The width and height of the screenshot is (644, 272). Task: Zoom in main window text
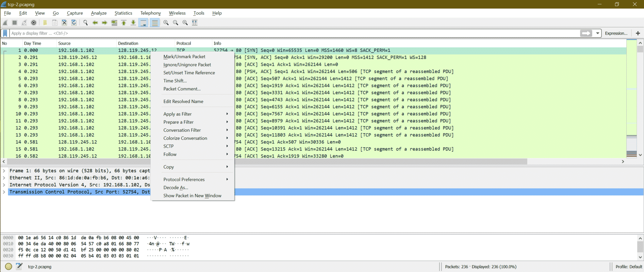(166, 23)
